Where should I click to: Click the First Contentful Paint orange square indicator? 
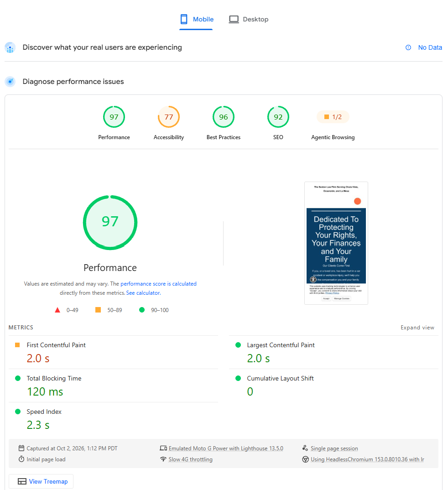pyautogui.click(x=17, y=345)
